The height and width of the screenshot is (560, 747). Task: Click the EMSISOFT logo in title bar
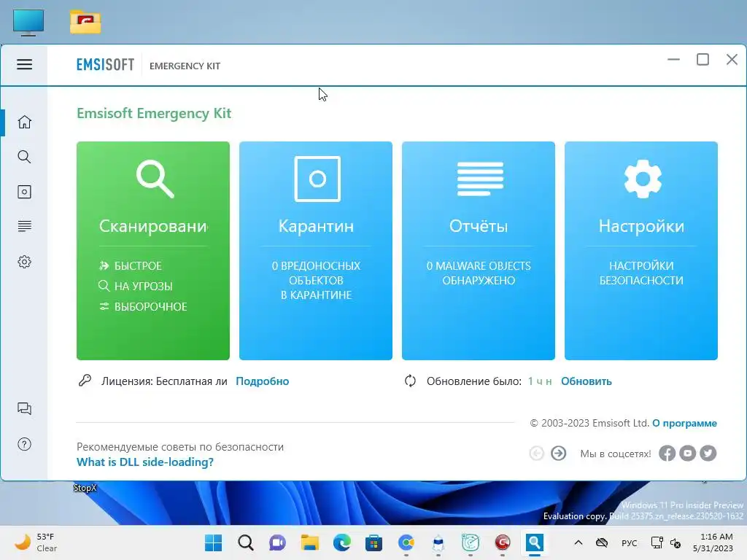(105, 65)
